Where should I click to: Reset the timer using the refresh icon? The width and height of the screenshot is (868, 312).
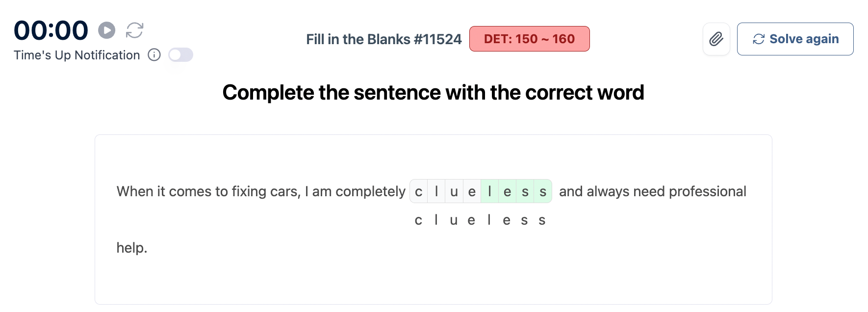click(134, 30)
